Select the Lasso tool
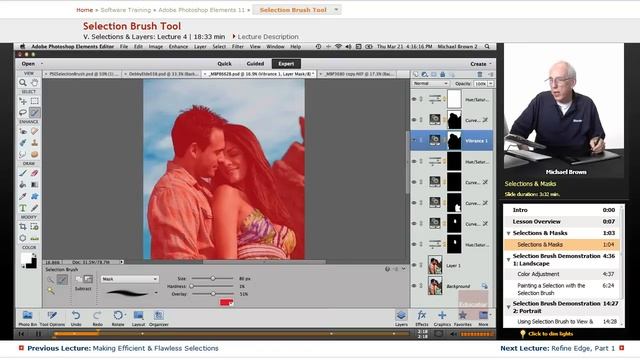This screenshot has width=640, height=360. point(23,112)
